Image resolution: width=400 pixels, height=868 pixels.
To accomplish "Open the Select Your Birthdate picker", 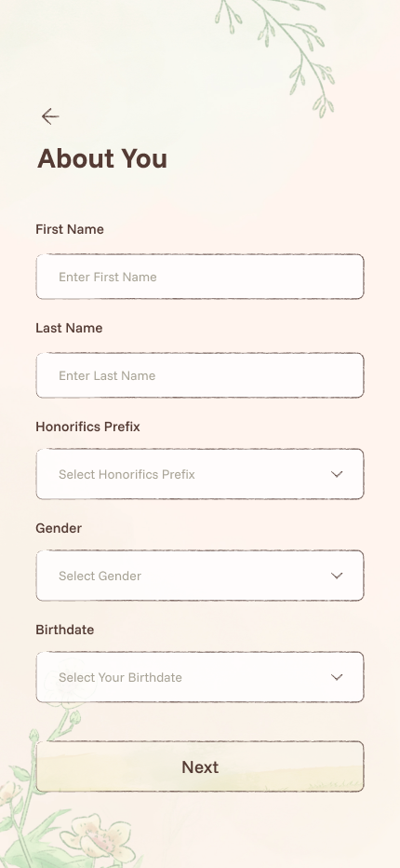I will click(200, 677).
